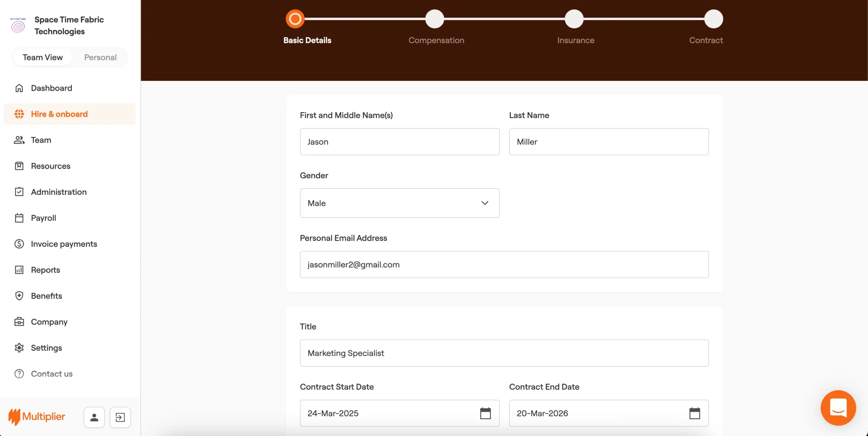Open Contract End Date calendar picker
Screen dimensions: 868x436
695,413
